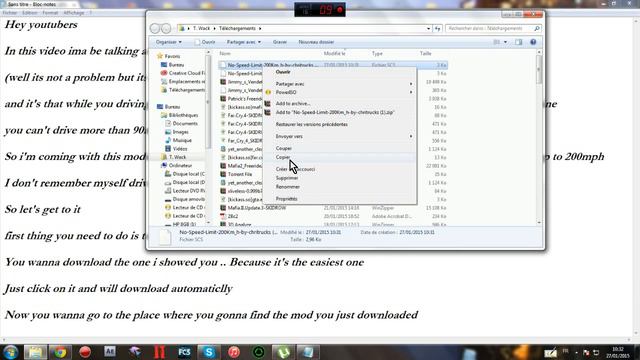Open the view options dropdown arrow
This screenshot has height=360, width=640.
click(505, 42)
